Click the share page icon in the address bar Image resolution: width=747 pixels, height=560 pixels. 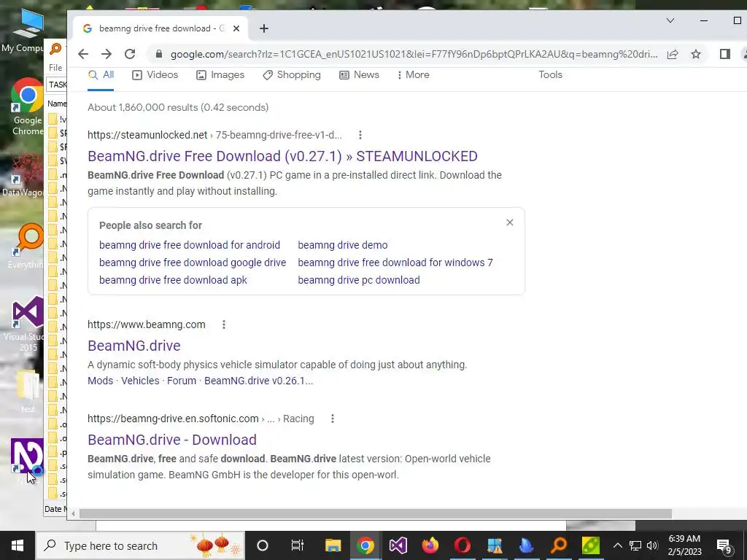(672, 54)
